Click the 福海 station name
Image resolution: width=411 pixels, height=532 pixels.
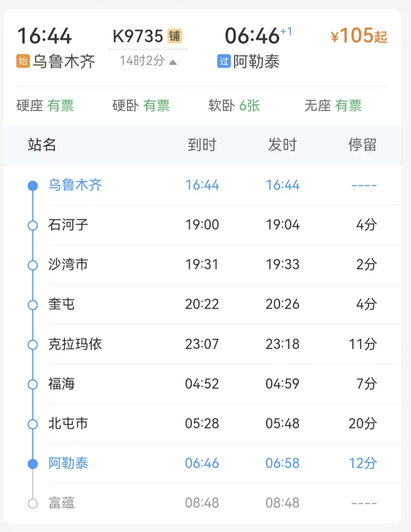[x=61, y=384]
